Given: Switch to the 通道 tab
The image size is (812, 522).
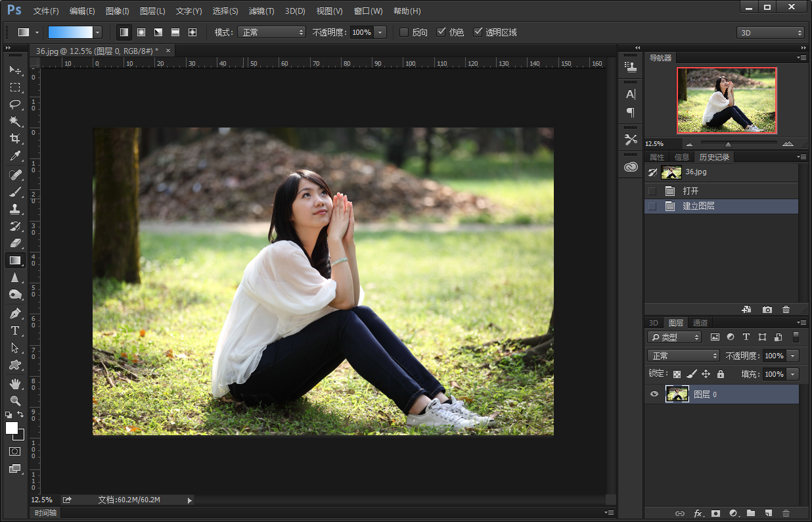Looking at the screenshot, I should click(700, 323).
